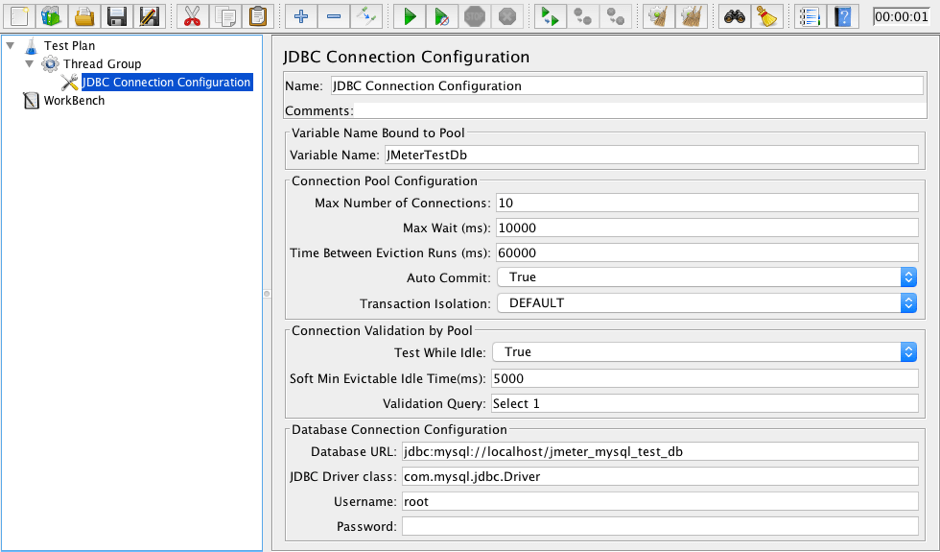Open the Transaction Isolation dropdown
This screenshot has width=940, height=552.
pyautogui.click(x=707, y=303)
